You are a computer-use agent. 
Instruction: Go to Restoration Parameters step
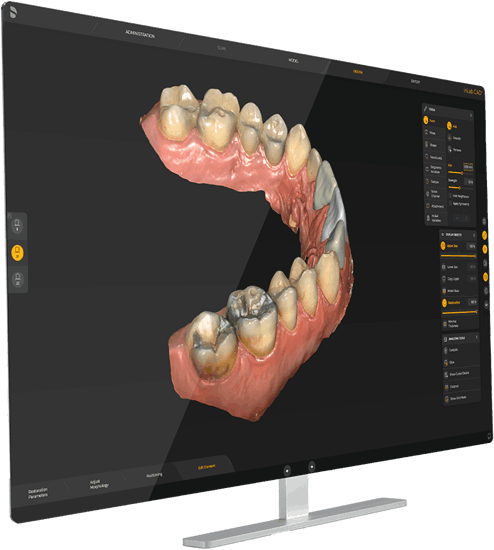38,493
